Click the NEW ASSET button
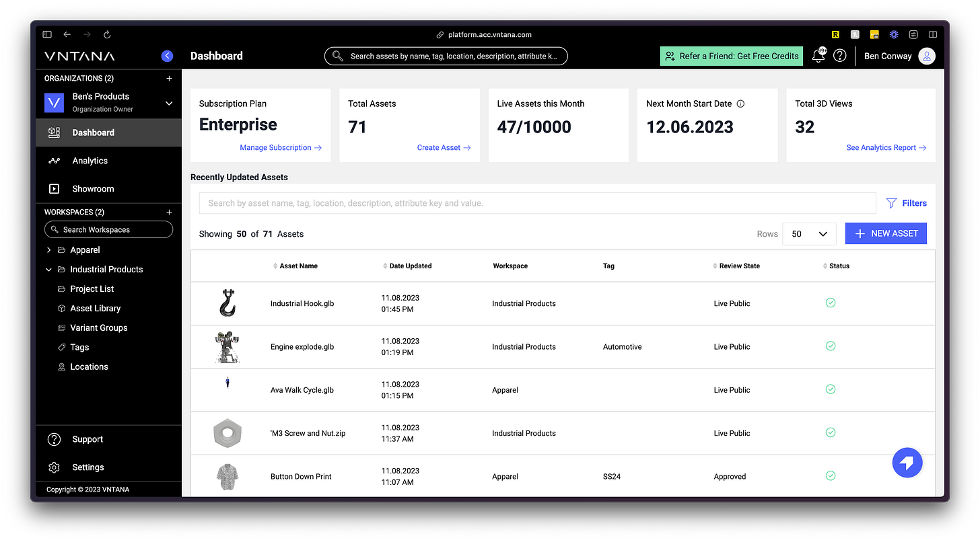This screenshot has height=542, width=980. (886, 233)
